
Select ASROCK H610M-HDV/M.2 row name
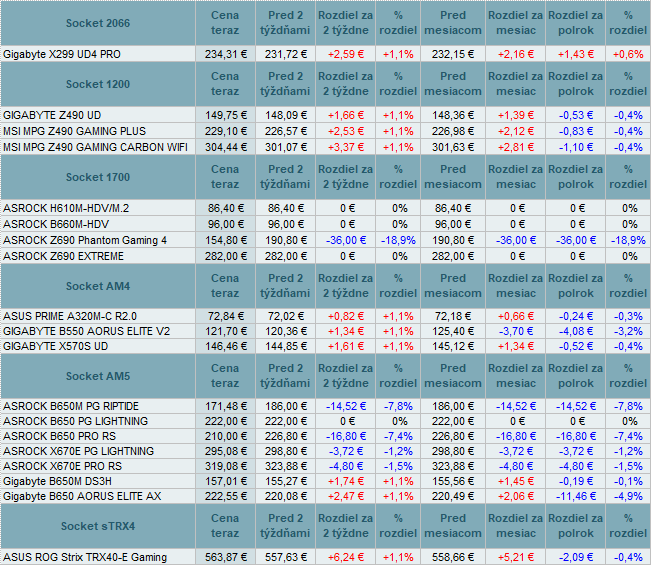pyautogui.click(x=66, y=208)
